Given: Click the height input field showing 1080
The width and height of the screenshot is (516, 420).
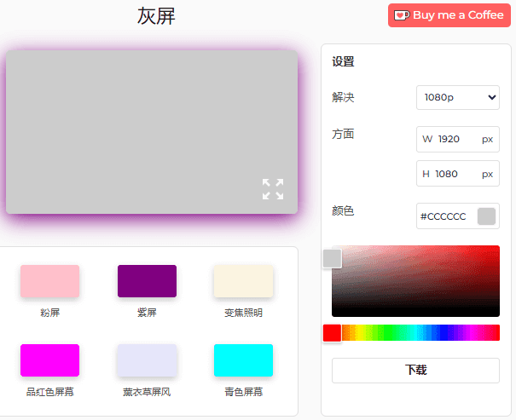Looking at the screenshot, I should [x=449, y=174].
